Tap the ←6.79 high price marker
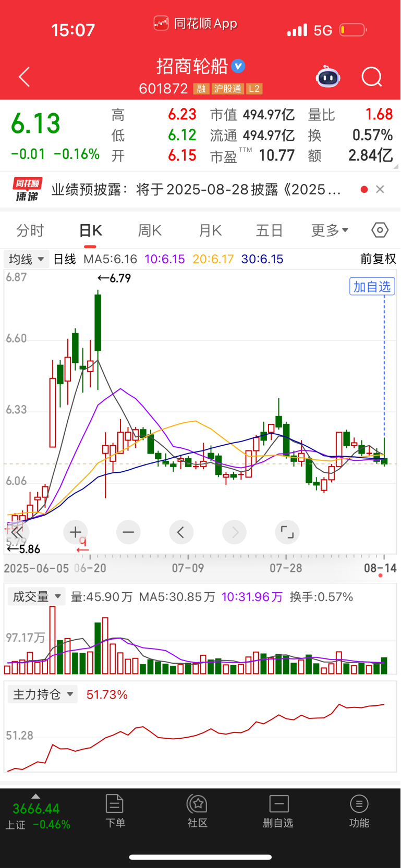 pyautogui.click(x=114, y=278)
